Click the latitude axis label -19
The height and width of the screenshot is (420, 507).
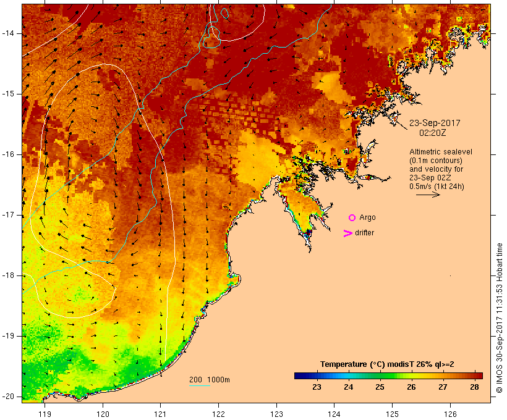click(7, 336)
